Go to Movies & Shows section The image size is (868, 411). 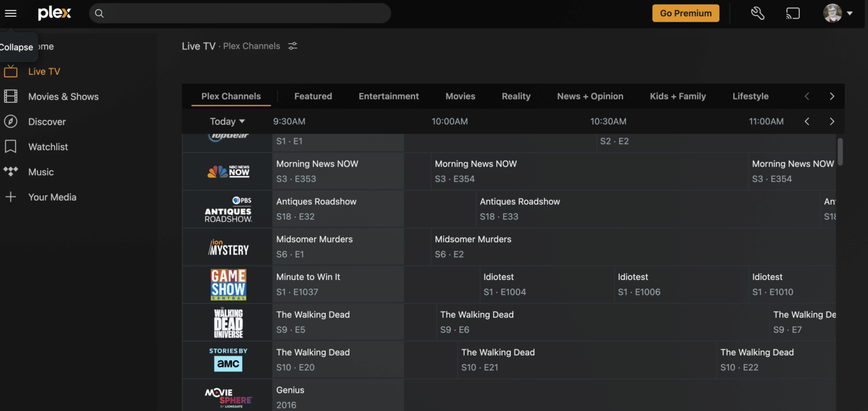[x=63, y=97]
